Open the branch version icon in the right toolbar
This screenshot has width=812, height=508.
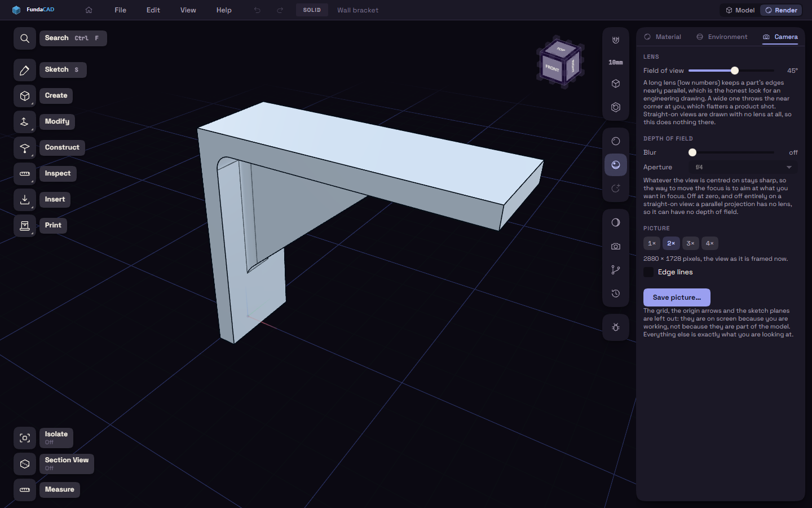(x=616, y=270)
